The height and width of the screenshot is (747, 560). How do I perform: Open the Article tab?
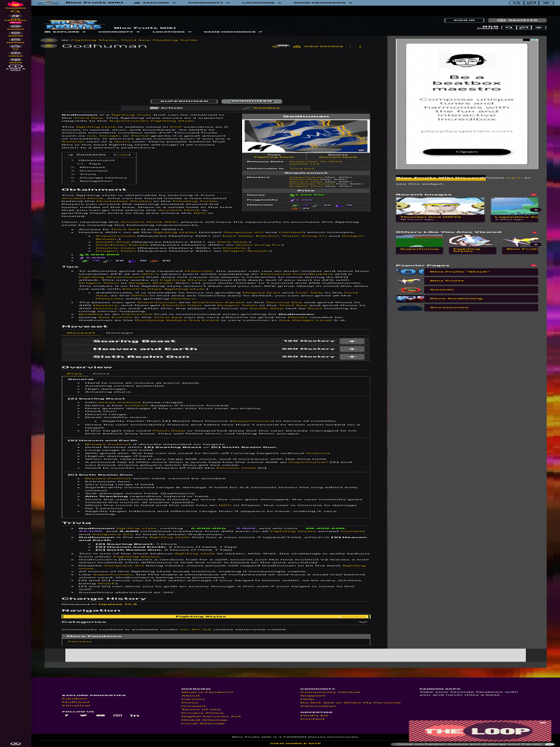pyautogui.click(x=167, y=108)
